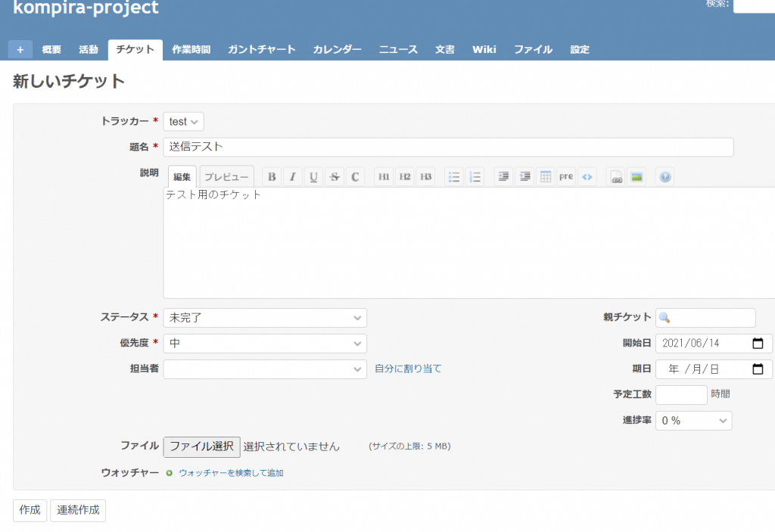
Task: Click the help icon at the toolbar's right end
Action: coord(665,176)
